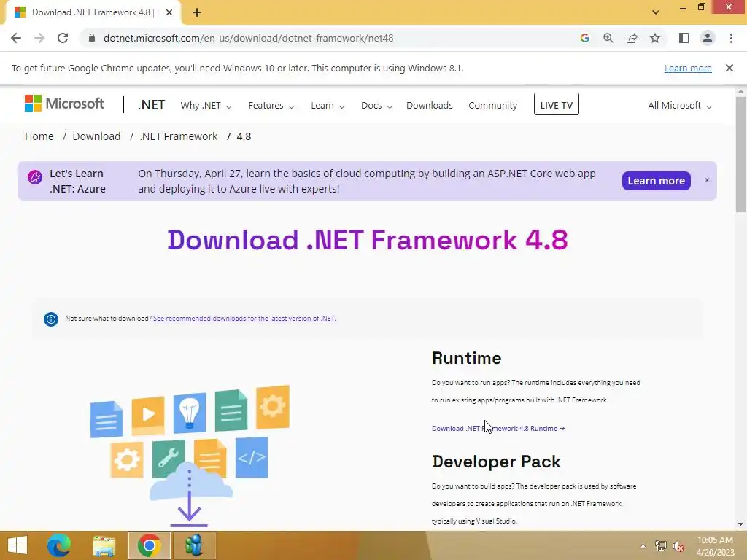Open Learn more link in Chrome update bar
This screenshot has width=747, height=560.
(688, 68)
